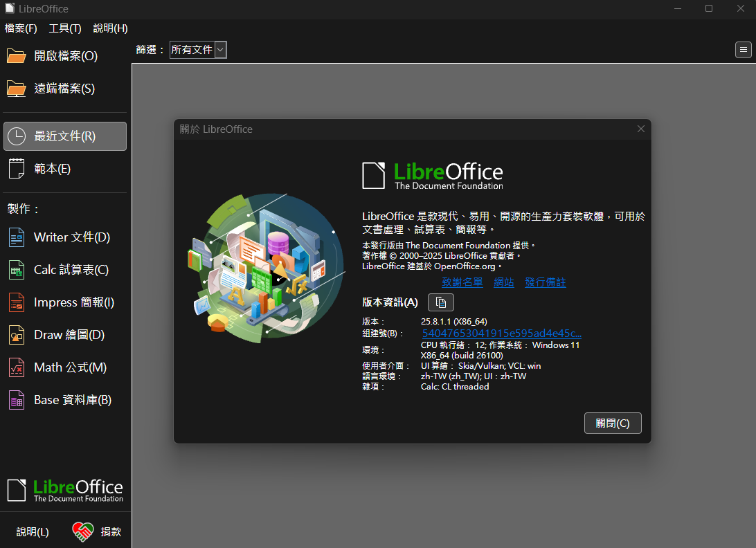This screenshot has height=548, width=756.
Task: Click the donate heart icon
Action: click(x=83, y=531)
